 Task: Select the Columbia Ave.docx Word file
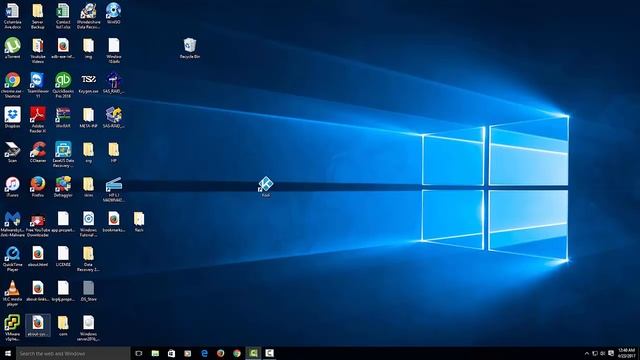pyautogui.click(x=13, y=16)
